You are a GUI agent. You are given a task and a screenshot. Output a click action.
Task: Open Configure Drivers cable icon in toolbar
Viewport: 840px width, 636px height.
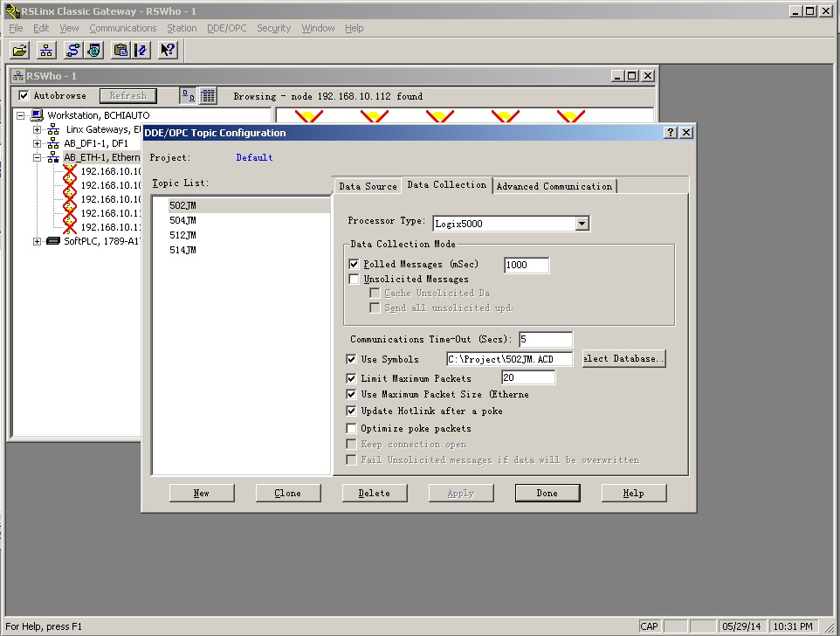tap(72, 51)
